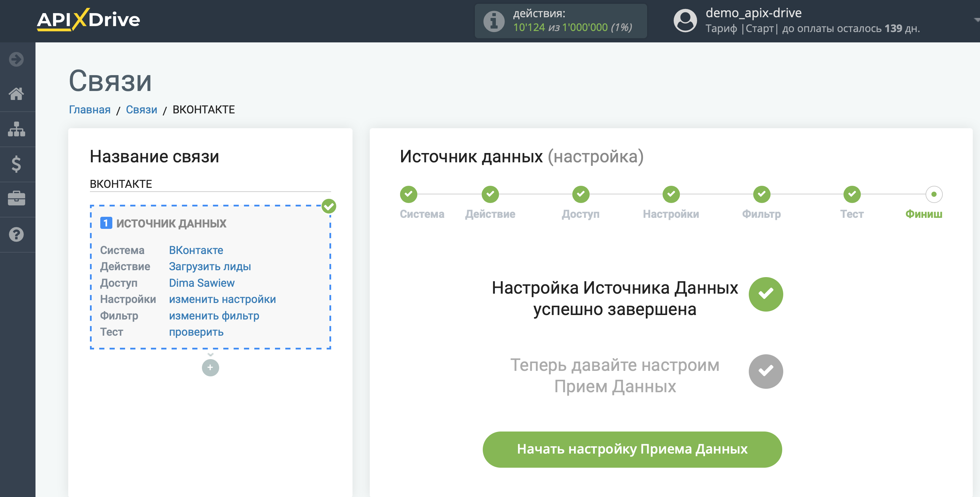Click the Настройка Источника Данных успешно завершена text

615,298
